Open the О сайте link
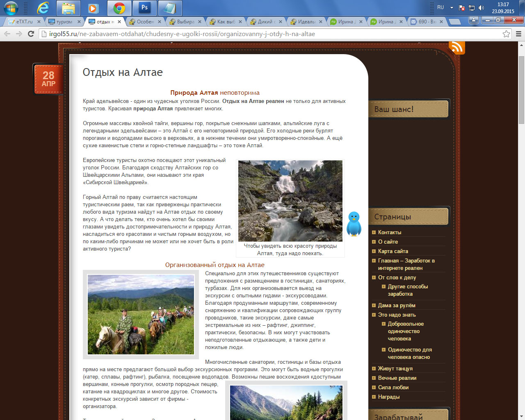Viewport: 525px width, 420px height. tap(388, 242)
